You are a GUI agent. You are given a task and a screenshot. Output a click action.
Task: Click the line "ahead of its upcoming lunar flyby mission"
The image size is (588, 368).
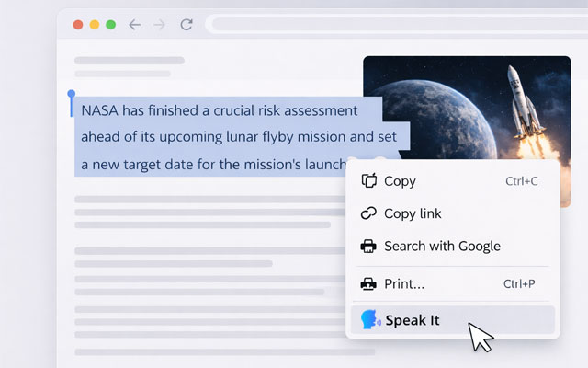(215, 137)
